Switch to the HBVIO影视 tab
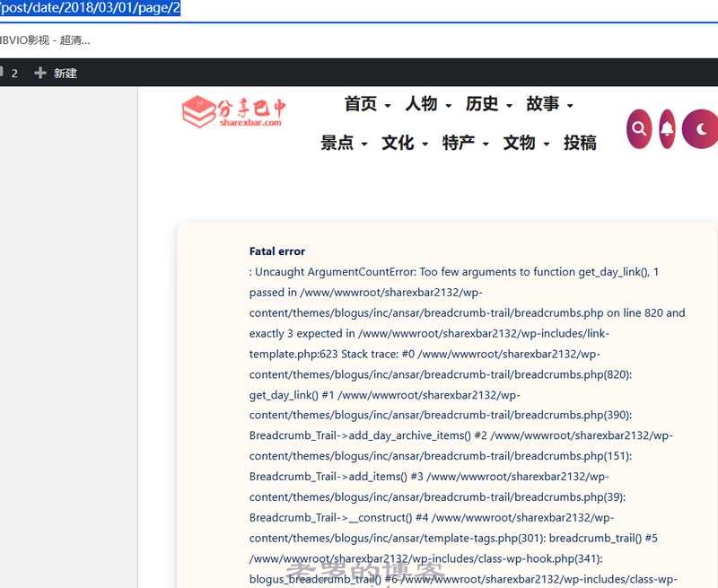 click(x=45, y=39)
